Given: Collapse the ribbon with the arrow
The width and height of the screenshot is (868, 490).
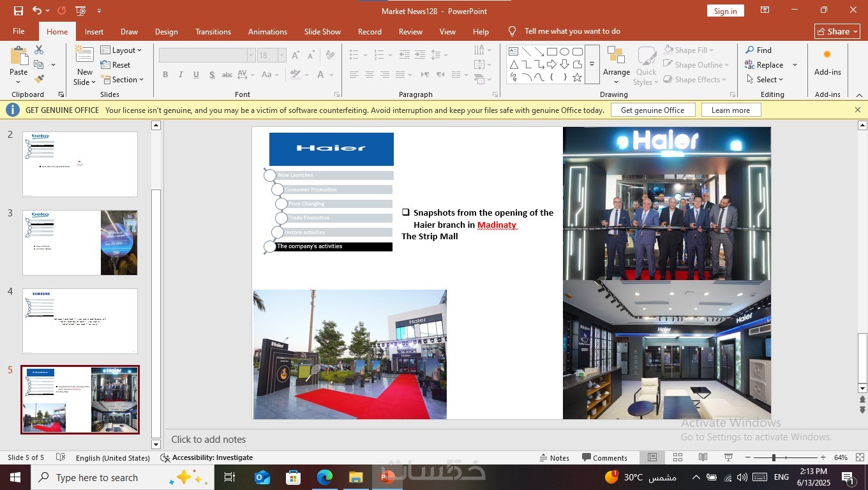Looking at the screenshot, I should pyautogui.click(x=859, y=95).
